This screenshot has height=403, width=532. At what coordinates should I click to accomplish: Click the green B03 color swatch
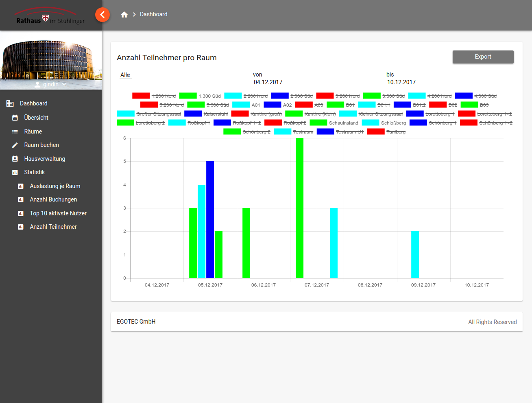tap(469, 105)
